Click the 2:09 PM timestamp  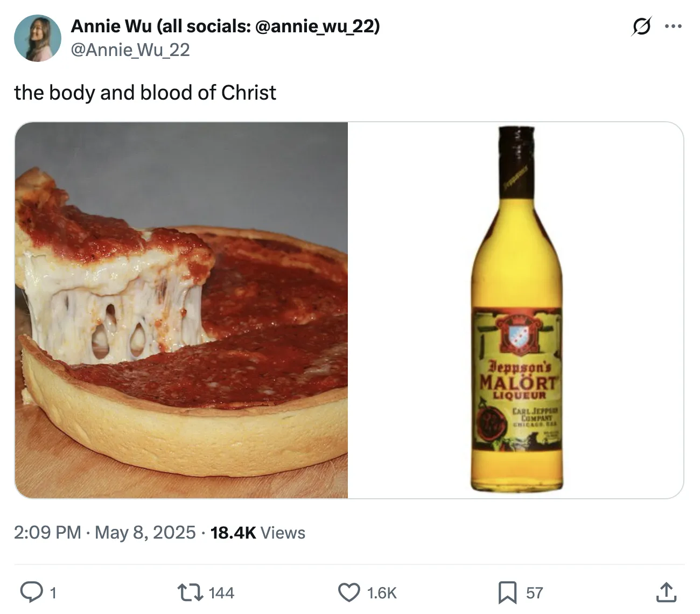click(47, 533)
